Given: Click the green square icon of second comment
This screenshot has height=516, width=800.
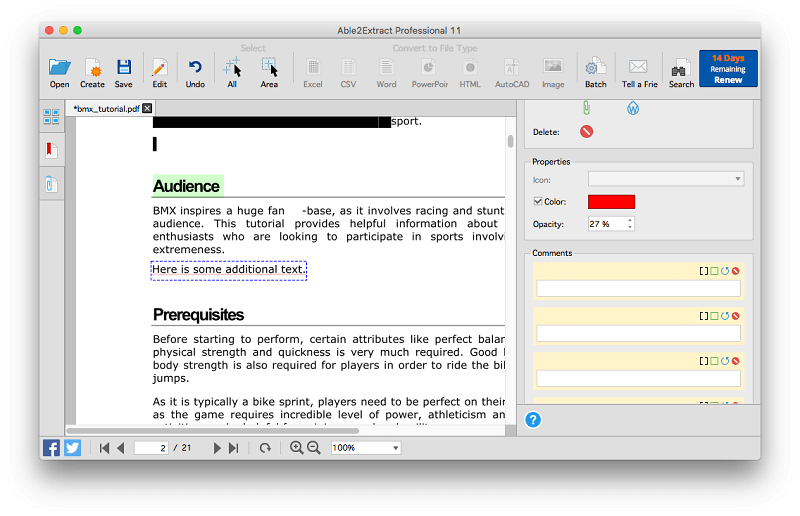Looking at the screenshot, I should pos(714,316).
